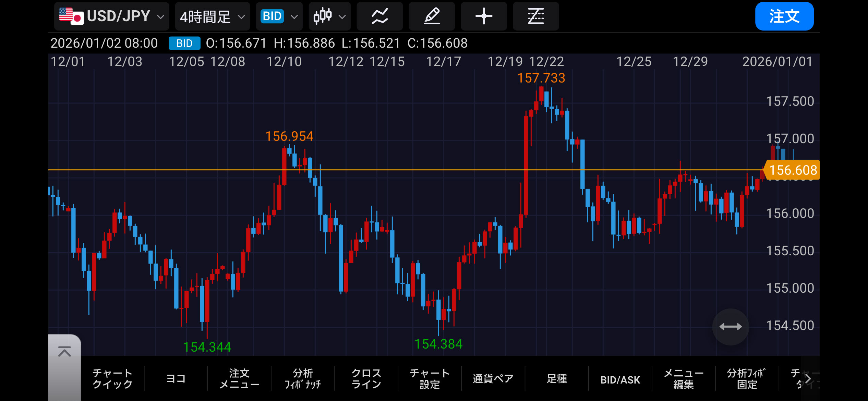The height and width of the screenshot is (401, 868).
Task: Open the Fibonacci lines tool icon
Action: pyautogui.click(x=535, y=16)
